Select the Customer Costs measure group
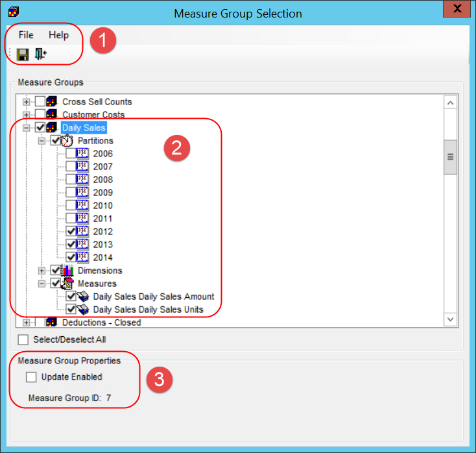The height and width of the screenshot is (453, 476). coord(93,115)
